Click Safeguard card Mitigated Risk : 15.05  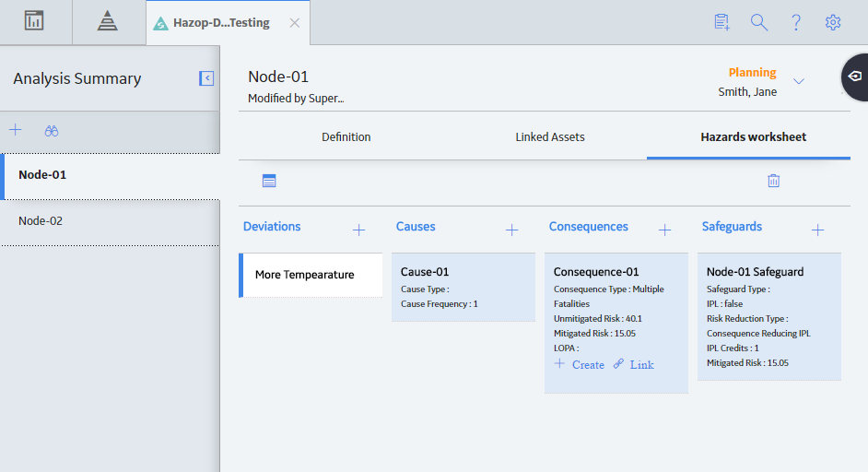coord(747,363)
